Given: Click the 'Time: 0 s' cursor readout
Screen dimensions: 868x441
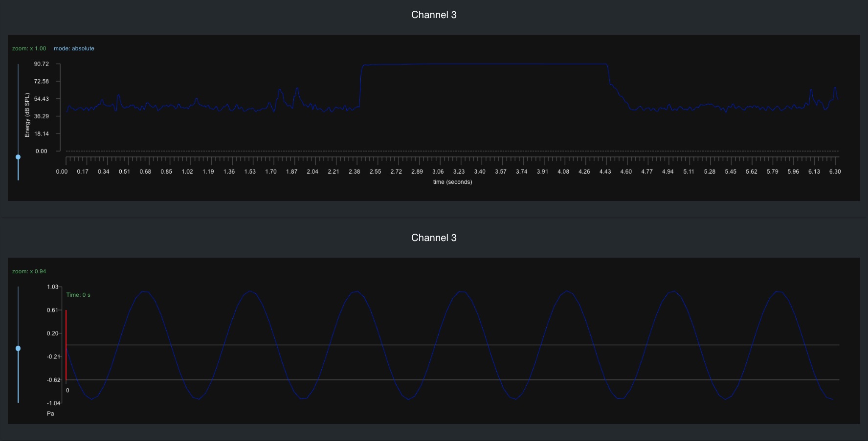Looking at the screenshot, I should tap(78, 295).
